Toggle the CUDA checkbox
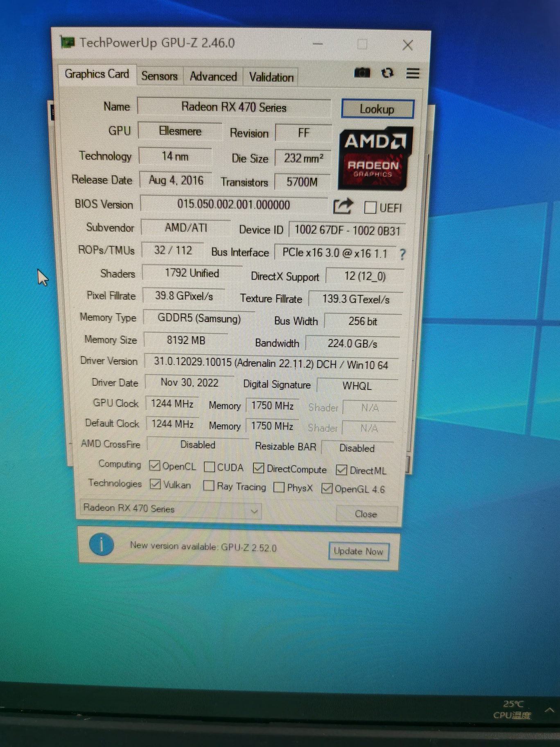Viewport: 560px width, 747px height. coord(209,467)
